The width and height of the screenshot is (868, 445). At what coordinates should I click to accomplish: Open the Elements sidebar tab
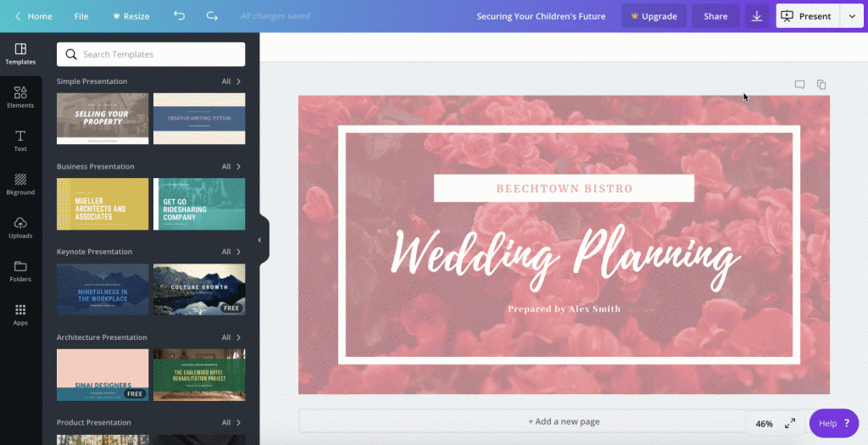point(20,97)
